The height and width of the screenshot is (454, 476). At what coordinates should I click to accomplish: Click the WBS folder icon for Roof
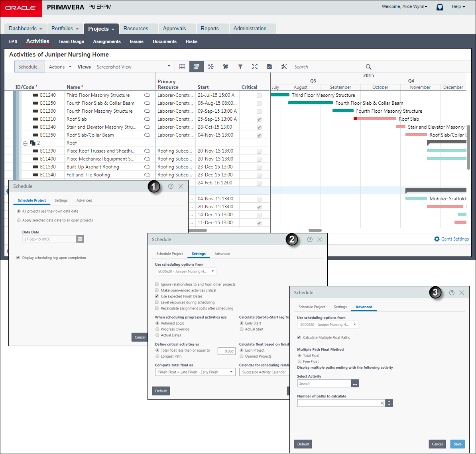point(33,143)
